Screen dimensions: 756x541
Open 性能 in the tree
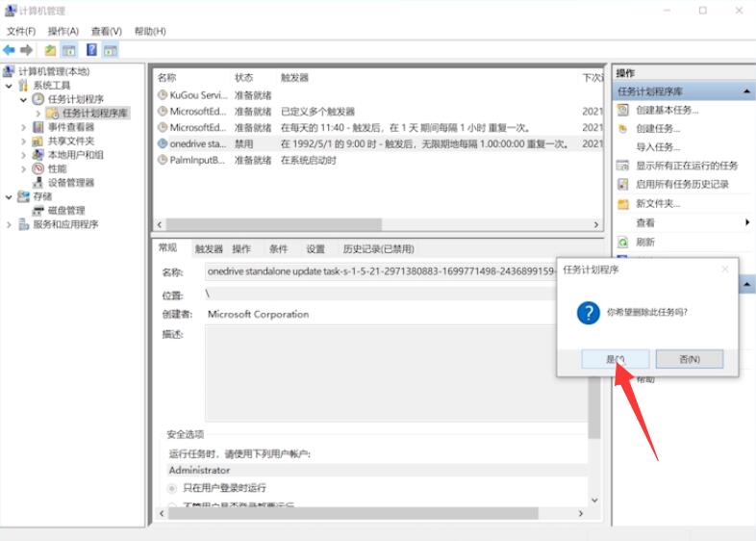coord(57,168)
